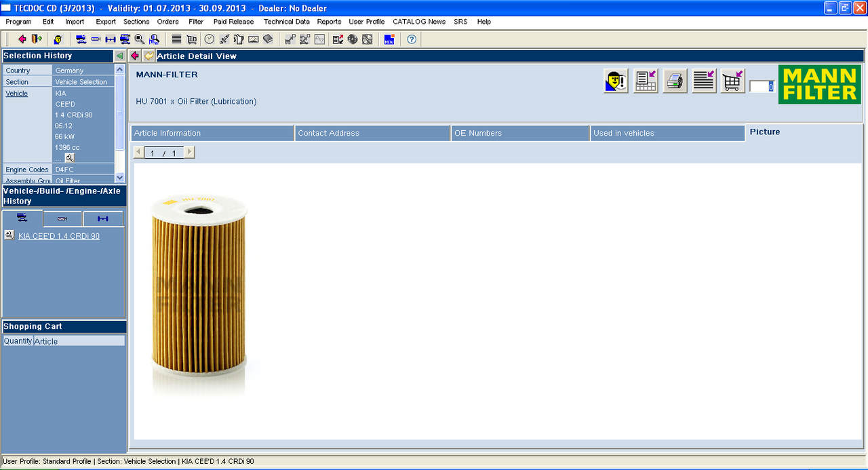Click the quantity input field near cart
Screen dimensions: 868x470
pos(762,87)
